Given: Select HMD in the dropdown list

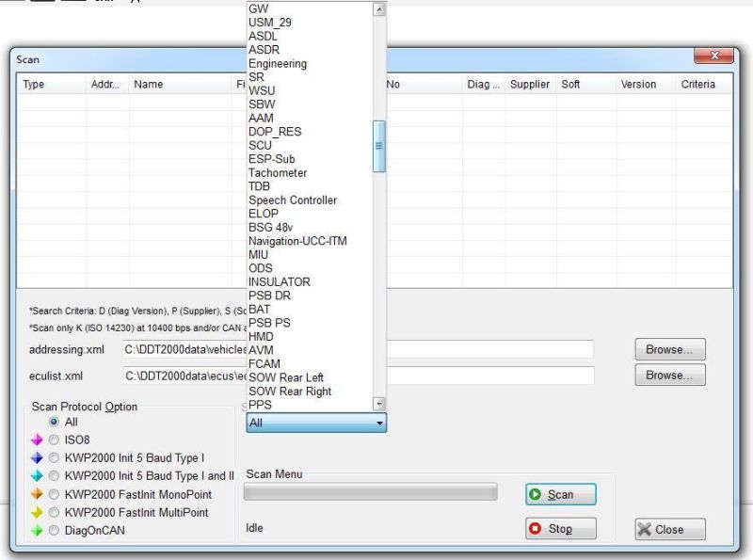Looking at the screenshot, I should tap(310, 337).
